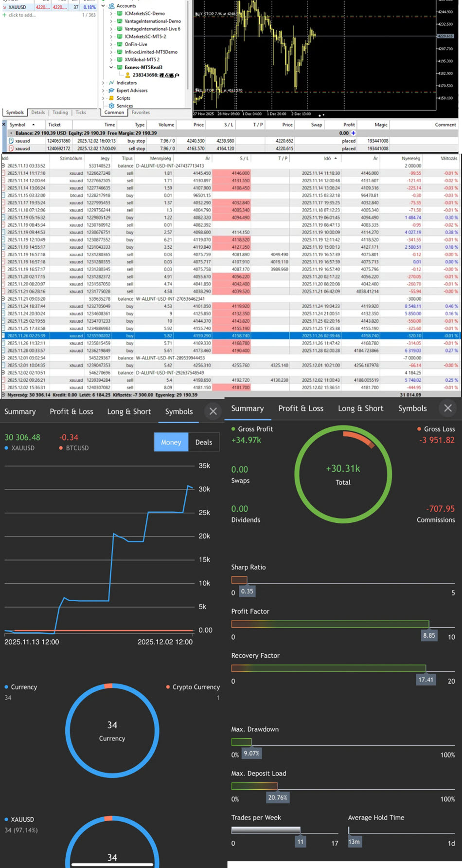Click the green plus 'click to add' symbol icon

tap(4, 15)
